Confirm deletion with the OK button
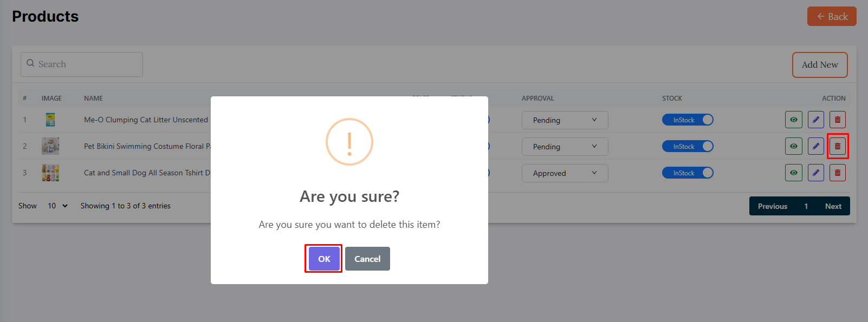 click(324, 259)
